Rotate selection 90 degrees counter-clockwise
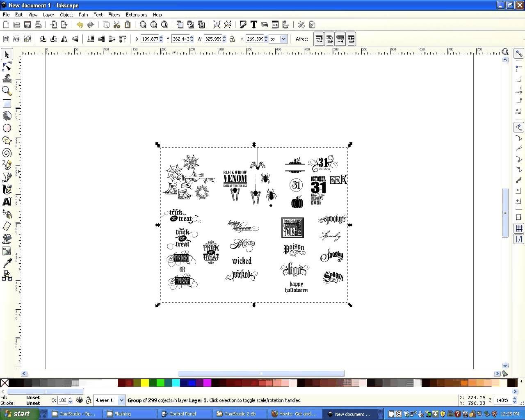 click(43, 39)
